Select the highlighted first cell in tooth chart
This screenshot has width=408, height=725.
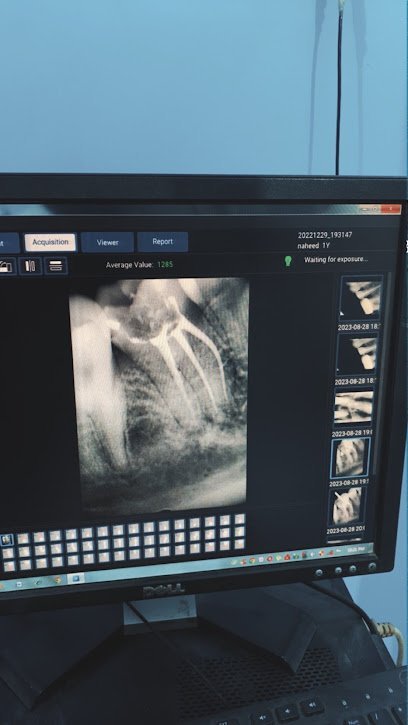click(x=6, y=539)
